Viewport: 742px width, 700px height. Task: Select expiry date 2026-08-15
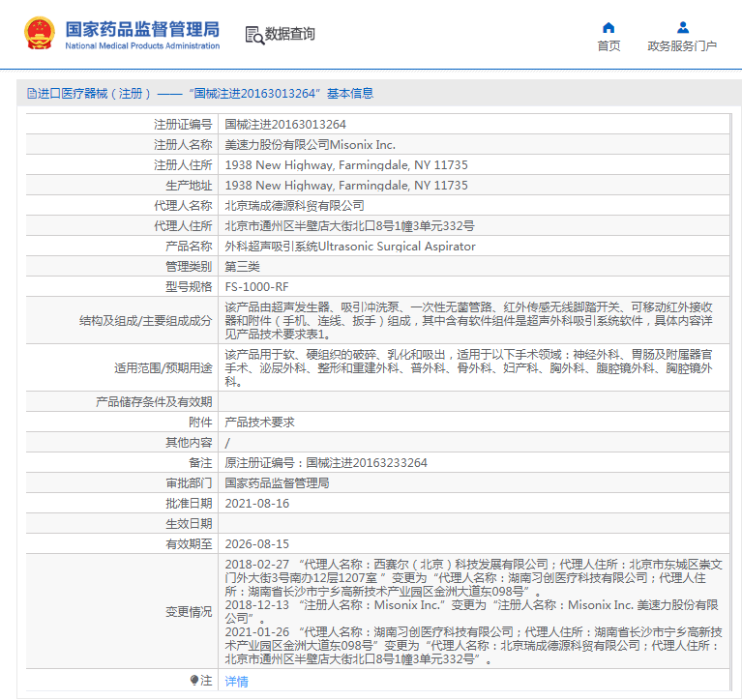pyautogui.click(x=257, y=544)
